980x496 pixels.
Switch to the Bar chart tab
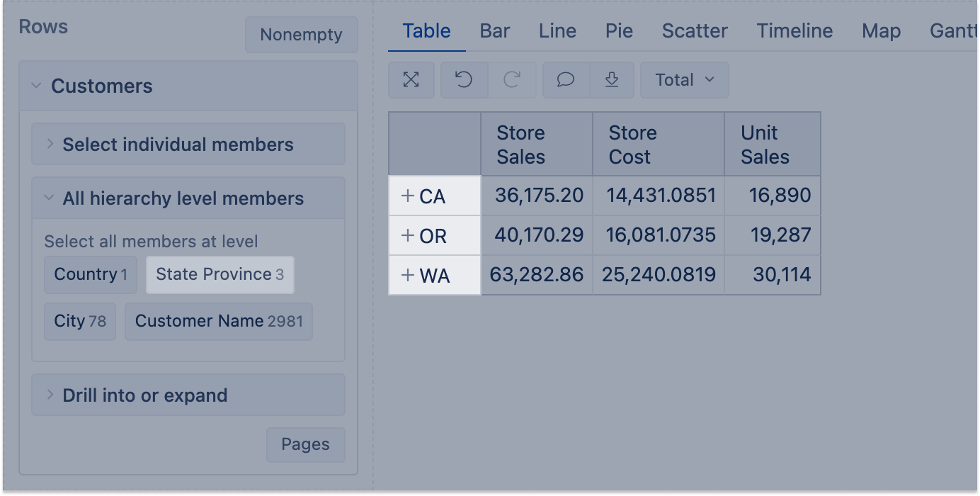pyautogui.click(x=495, y=31)
